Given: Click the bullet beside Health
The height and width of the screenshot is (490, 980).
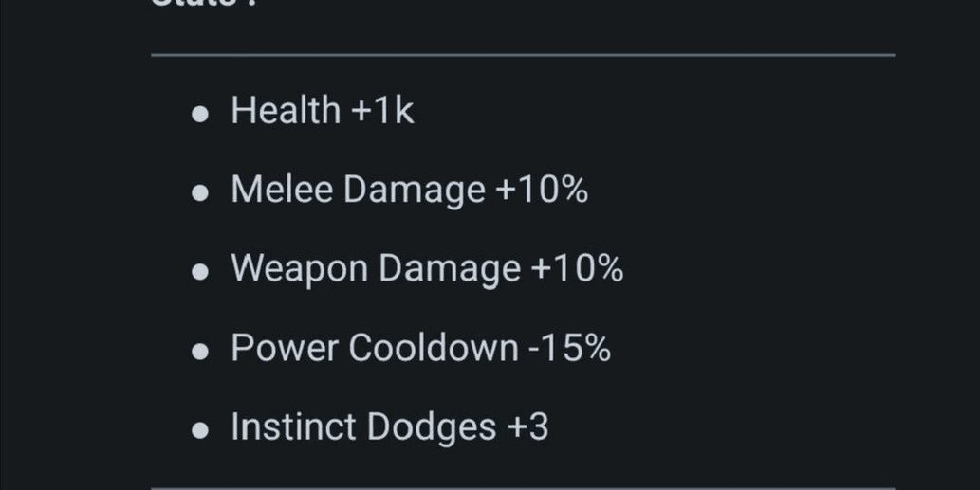Looking at the screenshot, I should pos(200,114).
